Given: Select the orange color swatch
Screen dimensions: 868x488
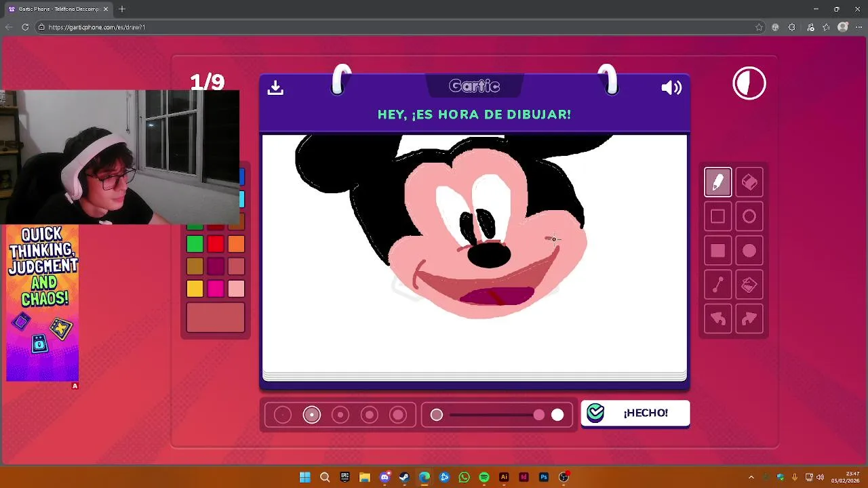Looking at the screenshot, I should pos(236,245).
